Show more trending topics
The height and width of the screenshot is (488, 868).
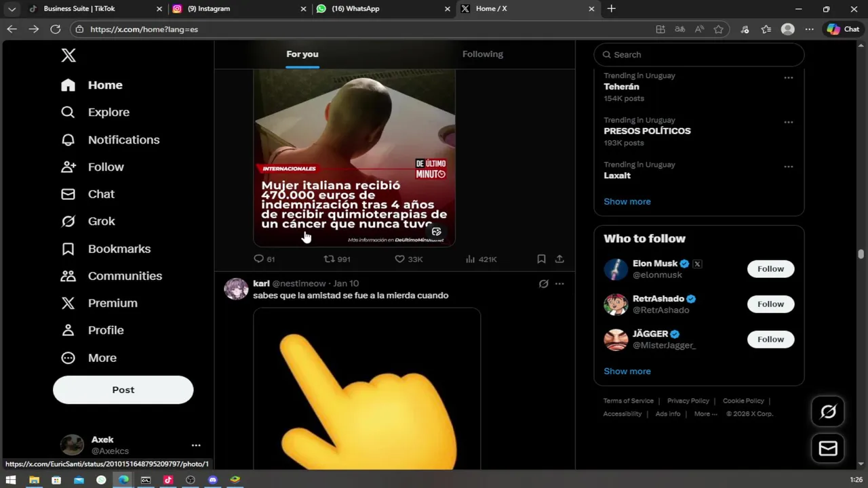pyautogui.click(x=627, y=201)
